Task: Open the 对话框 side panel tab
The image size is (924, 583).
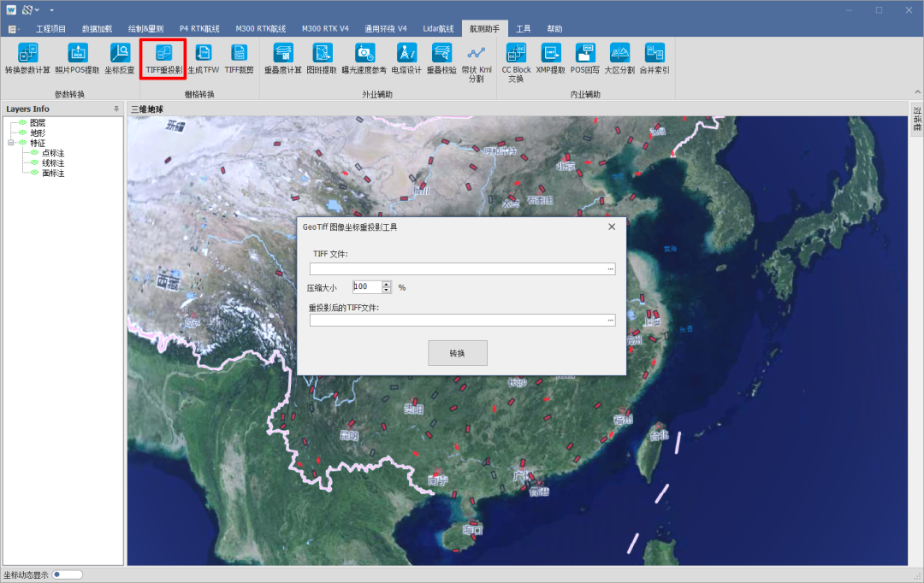Action: click(917, 120)
